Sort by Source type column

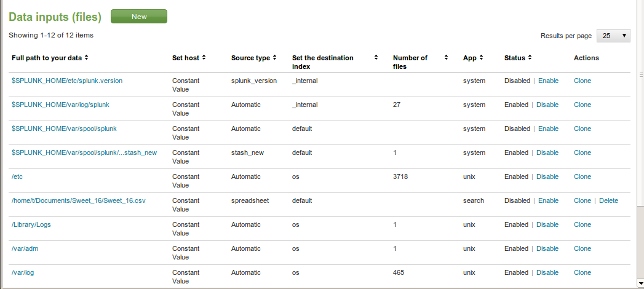[x=254, y=58]
